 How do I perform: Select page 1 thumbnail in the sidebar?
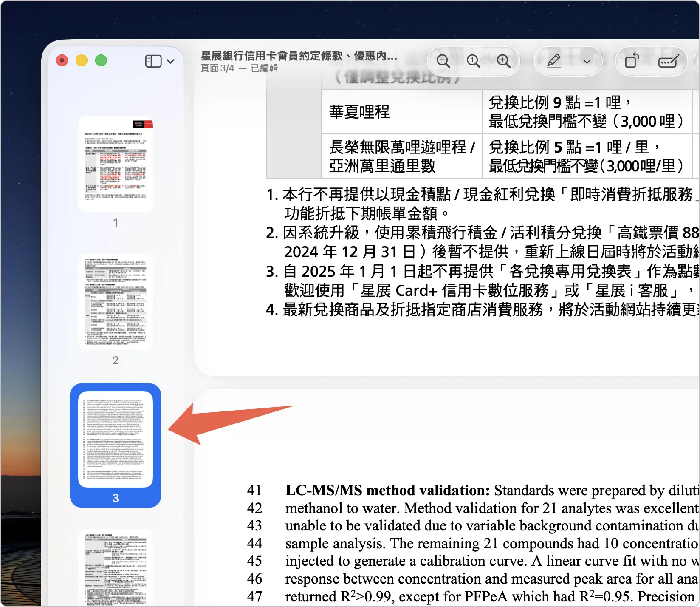tap(116, 164)
